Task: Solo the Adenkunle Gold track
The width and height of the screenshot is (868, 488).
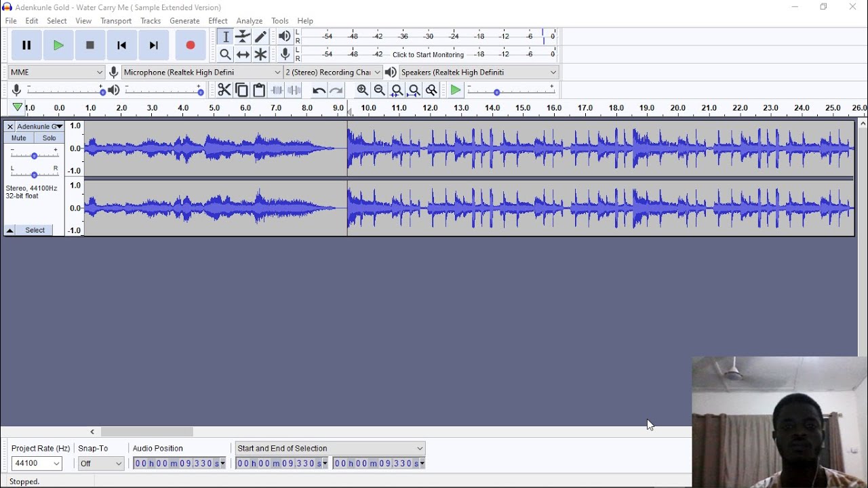Action: (x=50, y=138)
